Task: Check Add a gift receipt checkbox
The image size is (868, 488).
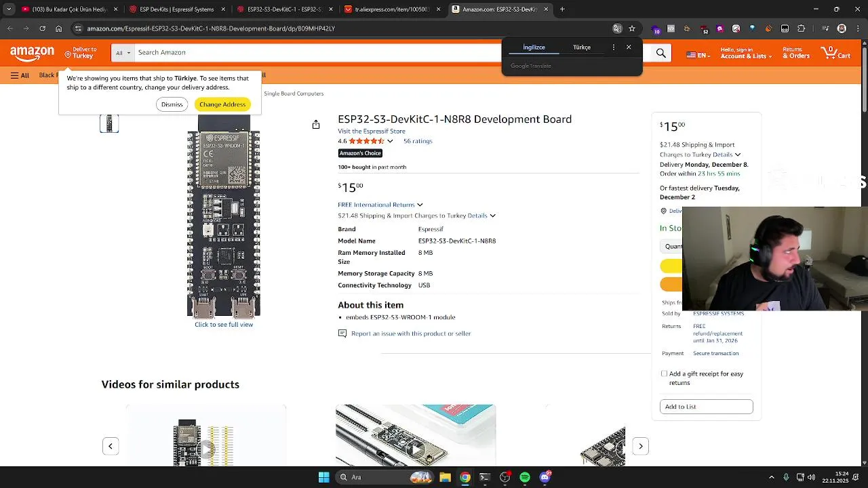Action: (664, 373)
